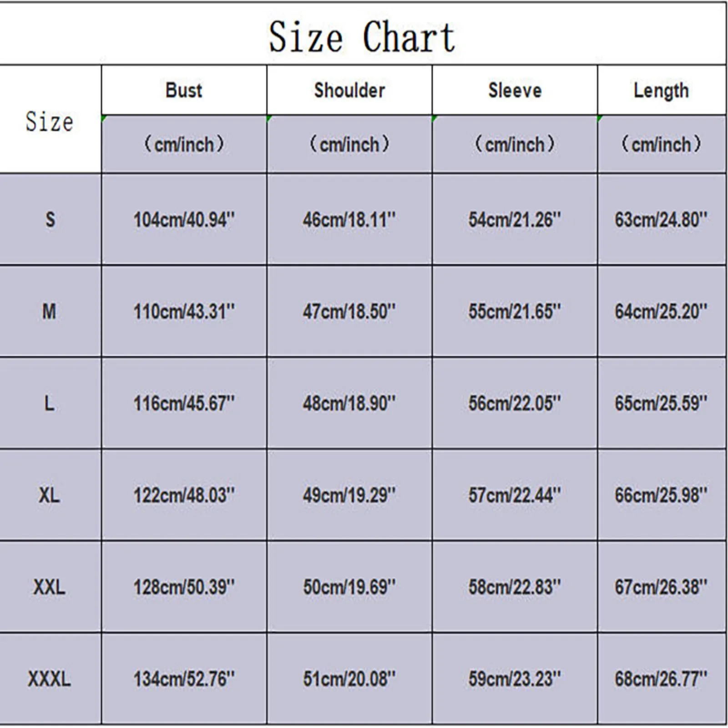Click the 51cm/20.08" shoulder cell

pos(349,679)
